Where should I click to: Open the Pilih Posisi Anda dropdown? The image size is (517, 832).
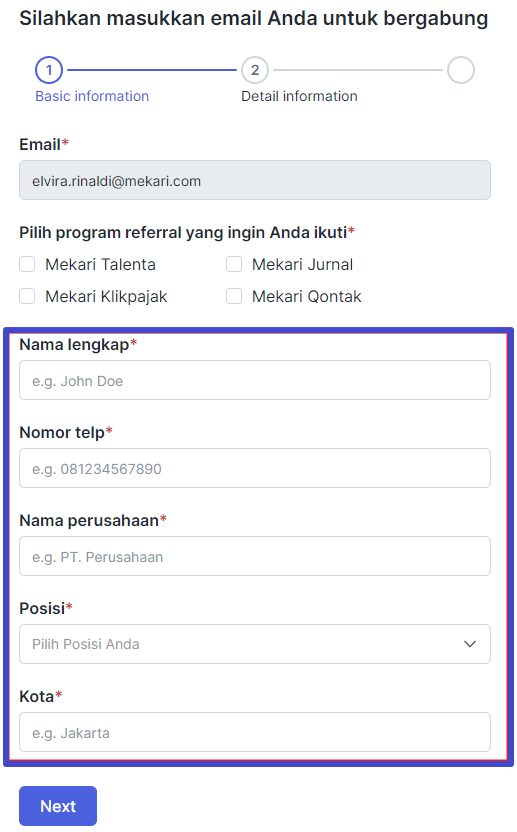[x=255, y=644]
